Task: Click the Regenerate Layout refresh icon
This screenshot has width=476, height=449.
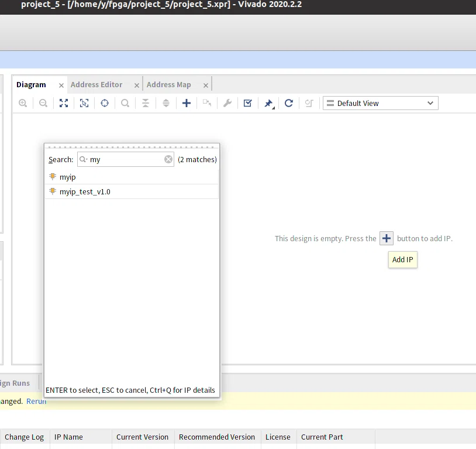Action: tap(289, 103)
